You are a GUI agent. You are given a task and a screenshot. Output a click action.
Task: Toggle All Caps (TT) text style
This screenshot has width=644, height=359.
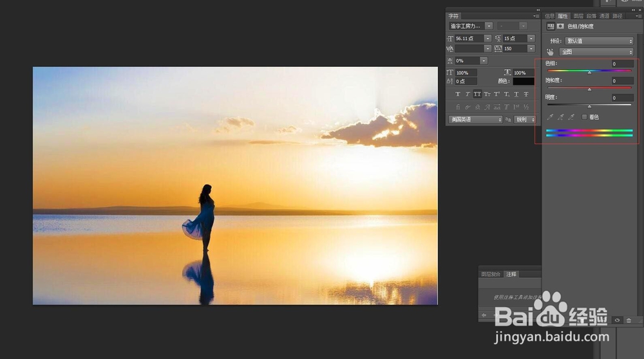[x=477, y=95]
